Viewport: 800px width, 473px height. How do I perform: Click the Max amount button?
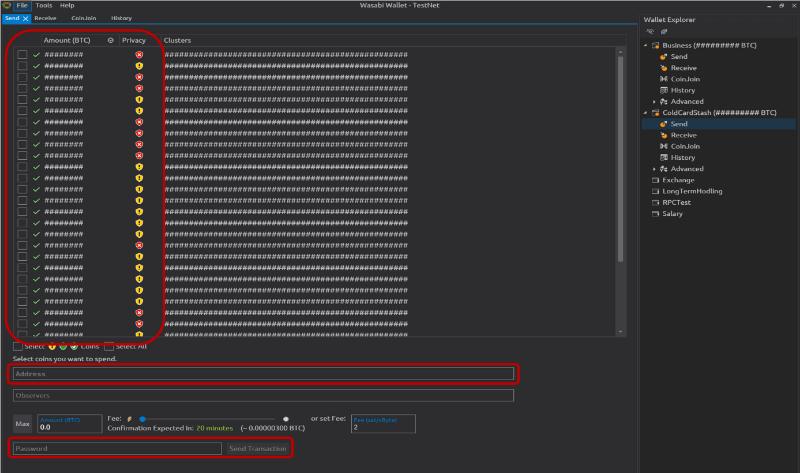[x=22, y=424]
